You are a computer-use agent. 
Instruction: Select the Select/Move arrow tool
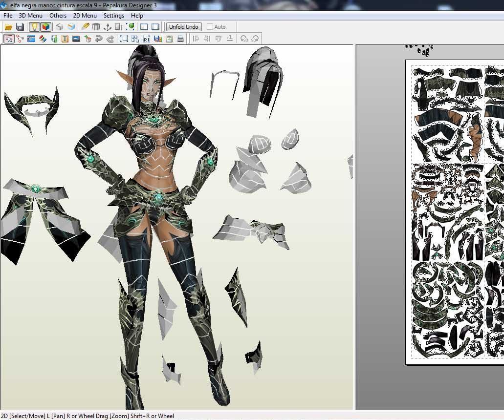[8, 39]
